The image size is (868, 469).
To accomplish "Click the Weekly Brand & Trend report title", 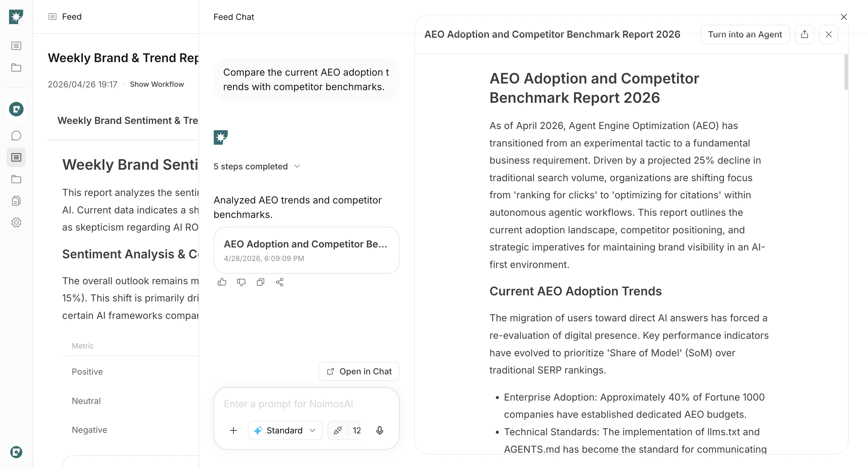I will tap(123, 58).
